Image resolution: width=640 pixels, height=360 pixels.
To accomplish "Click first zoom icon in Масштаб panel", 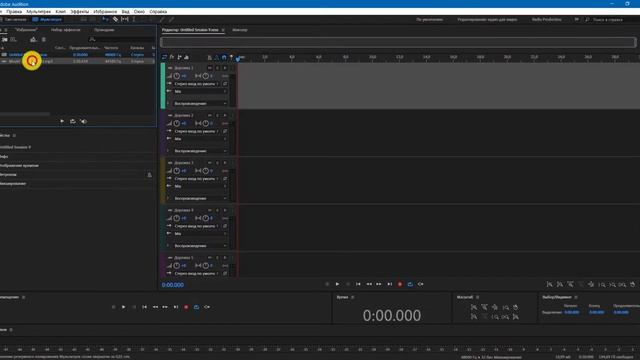I will (474, 307).
